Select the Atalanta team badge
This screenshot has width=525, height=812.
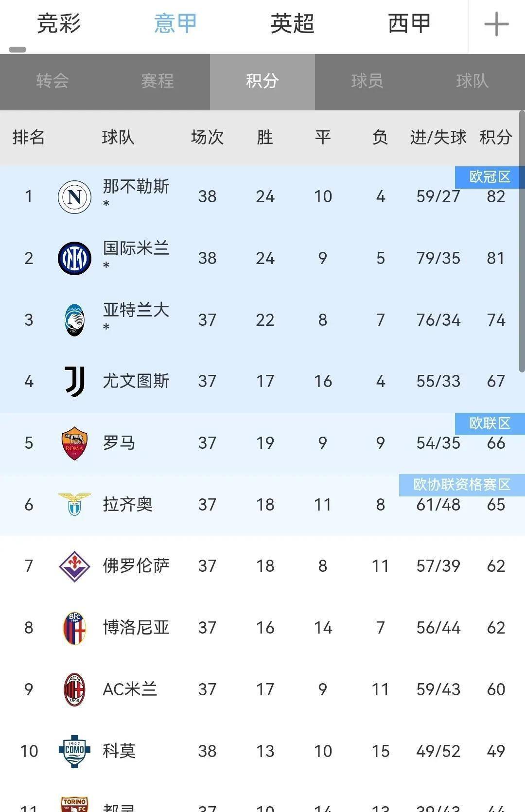pyautogui.click(x=74, y=320)
